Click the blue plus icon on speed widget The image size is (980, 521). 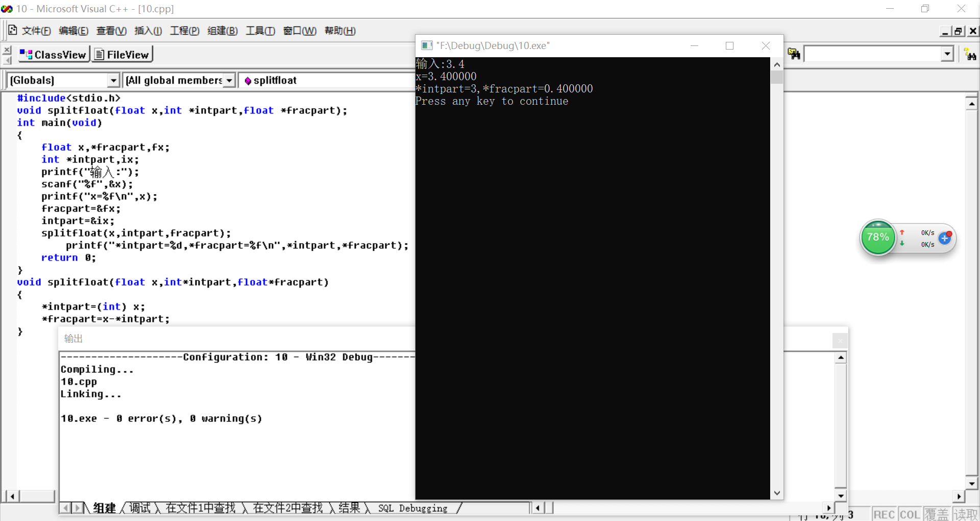pyautogui.click(x=945, y=238)
